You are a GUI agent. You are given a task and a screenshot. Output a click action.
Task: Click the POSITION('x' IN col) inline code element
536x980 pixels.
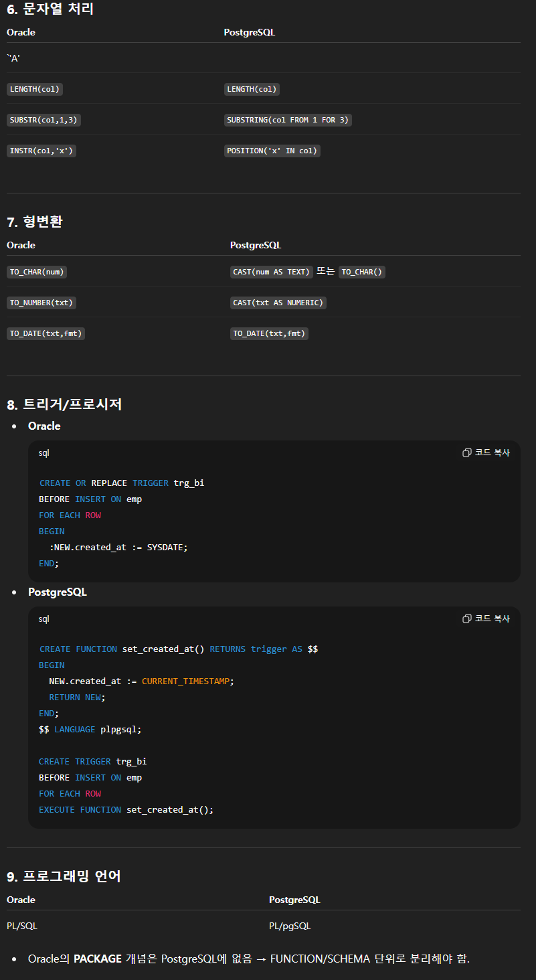point(272,150)
